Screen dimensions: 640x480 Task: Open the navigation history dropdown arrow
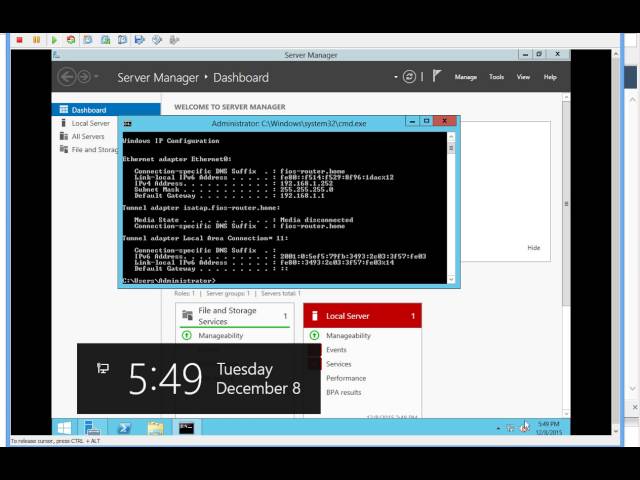(x=96, y=76)
